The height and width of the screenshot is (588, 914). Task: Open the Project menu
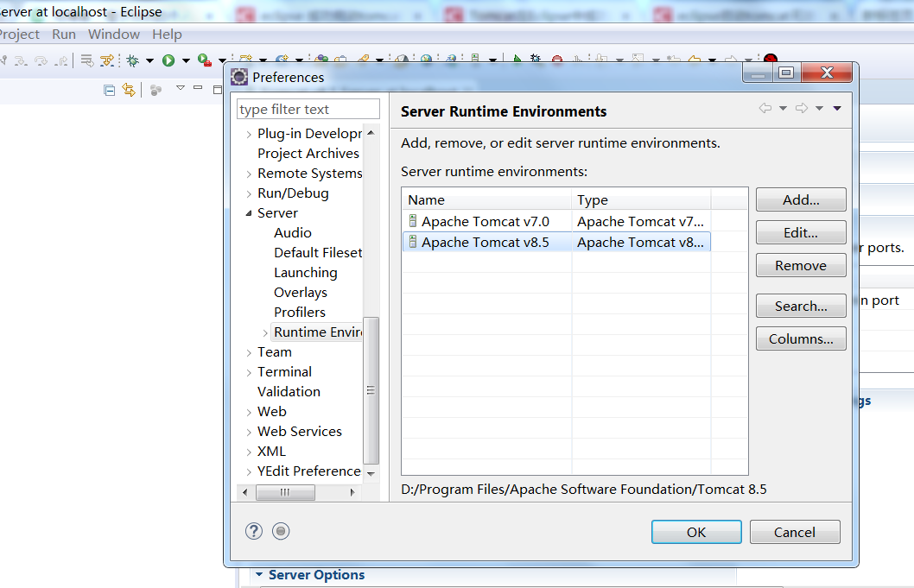(x=19, y=35)
